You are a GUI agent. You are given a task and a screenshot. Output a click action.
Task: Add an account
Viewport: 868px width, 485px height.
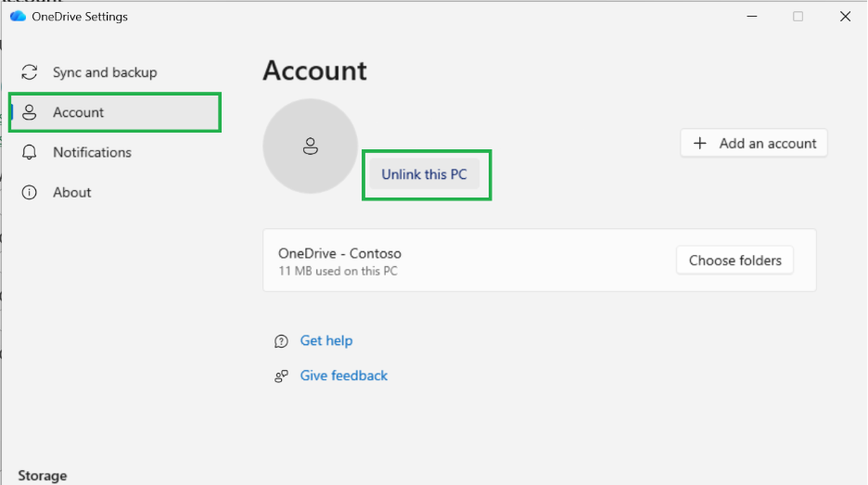(754, 144)
